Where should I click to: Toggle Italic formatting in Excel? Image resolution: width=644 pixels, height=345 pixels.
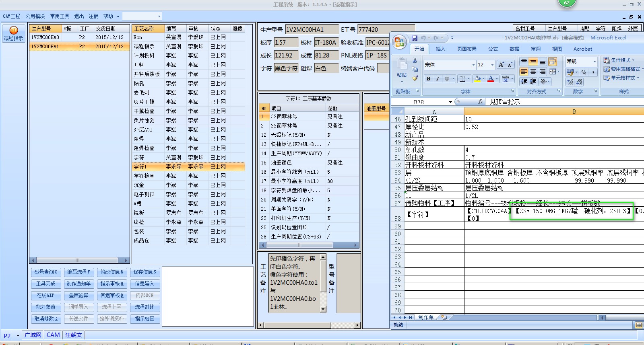[438, 79]
